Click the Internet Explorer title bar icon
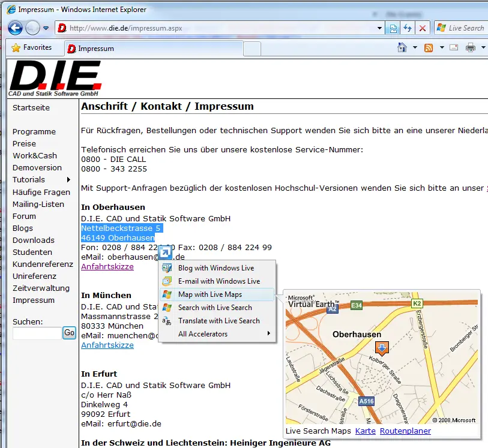The image size is (488, 448). pos(11,10)
